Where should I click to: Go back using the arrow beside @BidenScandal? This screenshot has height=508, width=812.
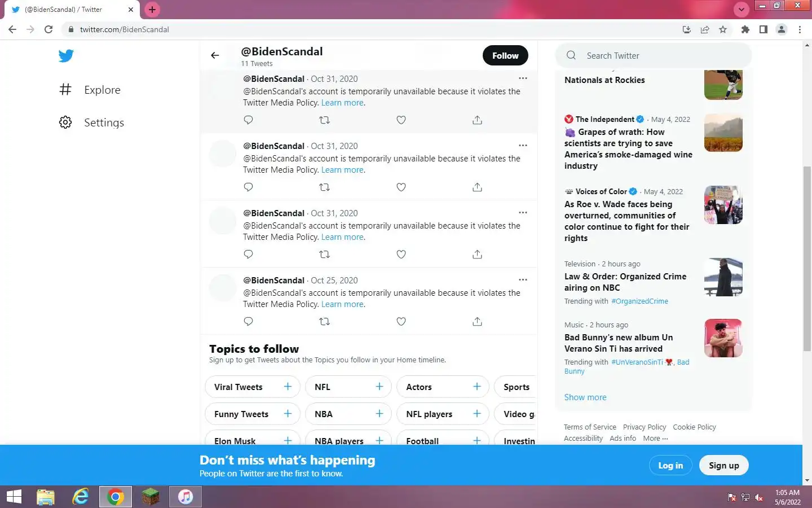(x=215, y=55)
